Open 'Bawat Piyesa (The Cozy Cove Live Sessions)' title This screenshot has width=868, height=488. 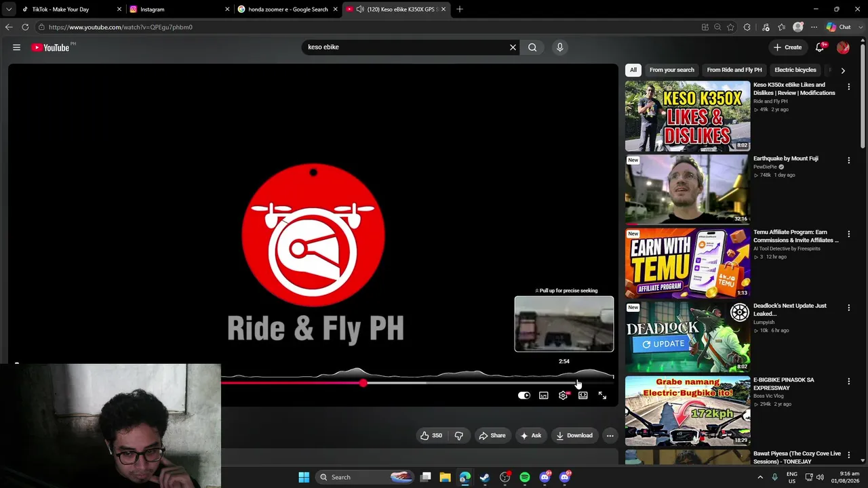(797, 457)
